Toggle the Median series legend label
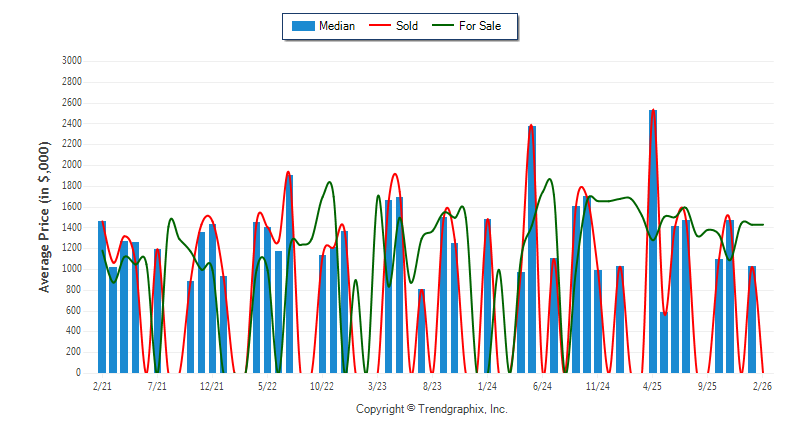This screenshot has width=800, height=434. tap(336, 26)
